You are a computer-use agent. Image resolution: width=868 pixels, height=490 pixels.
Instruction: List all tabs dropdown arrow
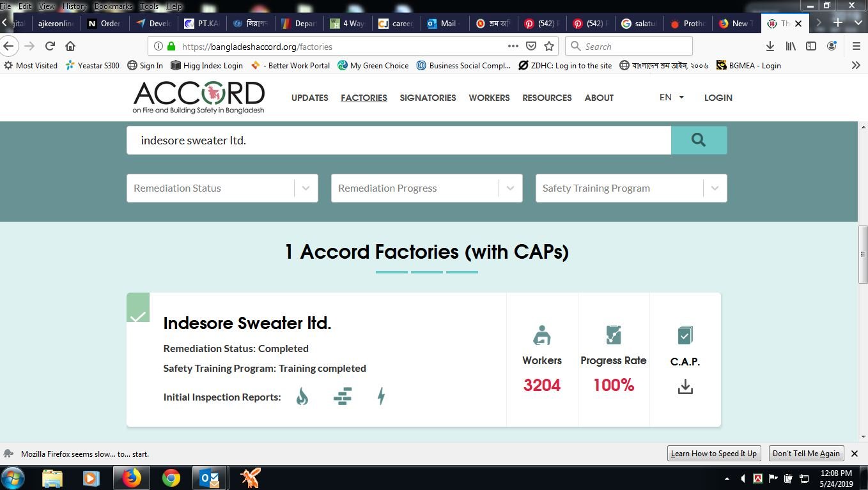[x=858, y=22]
